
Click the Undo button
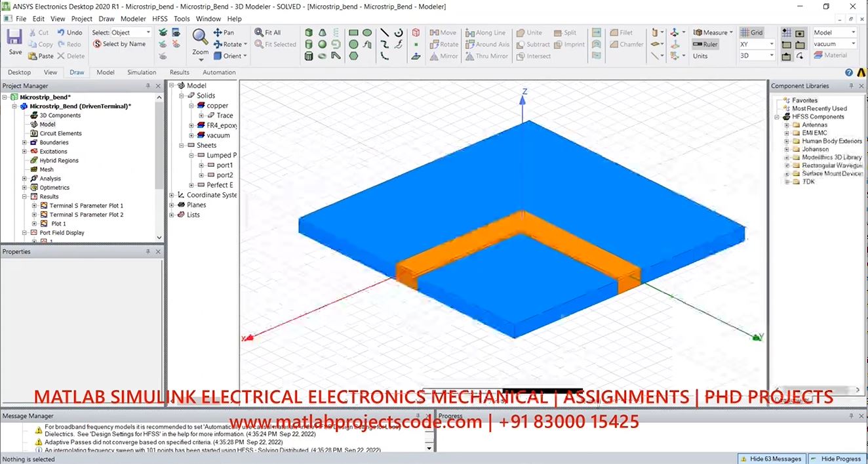69,32
